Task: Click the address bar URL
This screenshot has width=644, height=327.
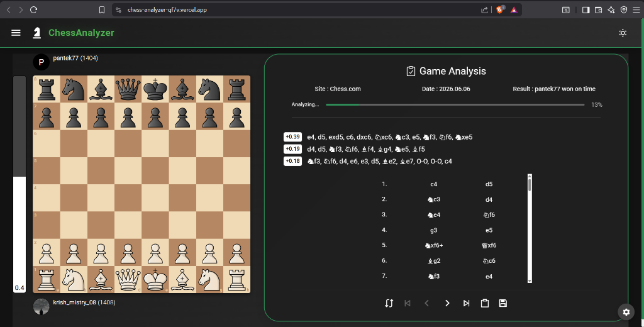Action: [x=167, y=10]
